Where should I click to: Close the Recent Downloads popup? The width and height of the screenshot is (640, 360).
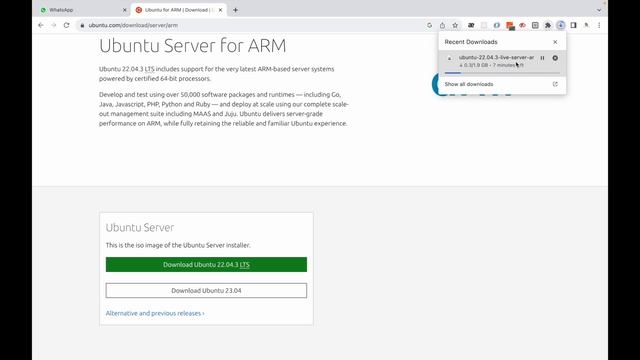point(555,42)
